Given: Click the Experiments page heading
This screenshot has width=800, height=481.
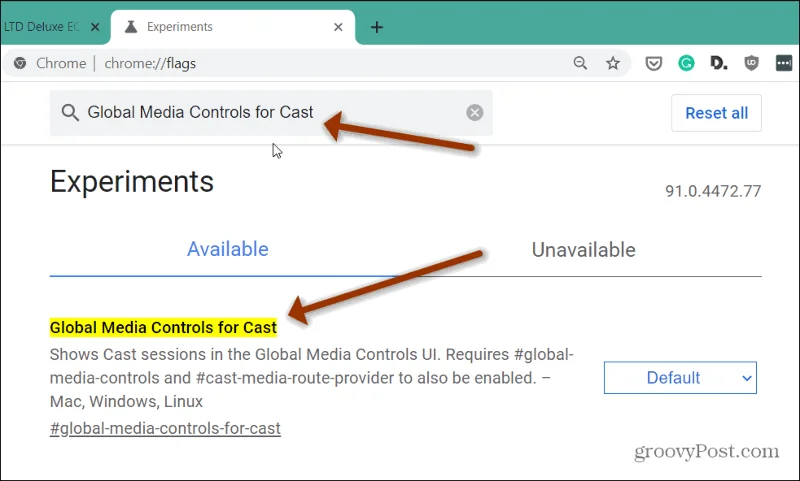Looking at the screenshot, I should tap(132, 182).
